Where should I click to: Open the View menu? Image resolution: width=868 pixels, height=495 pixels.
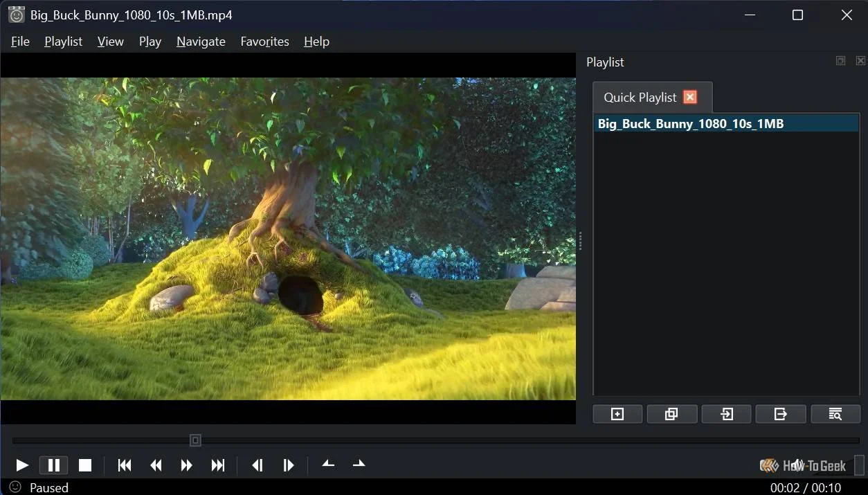tap(111, 42)
